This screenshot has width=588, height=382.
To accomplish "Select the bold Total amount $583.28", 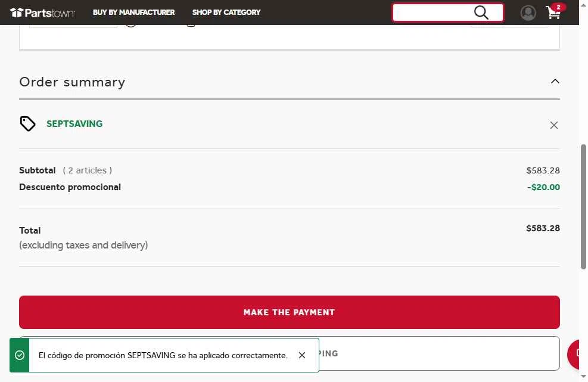I will (543, 228).
